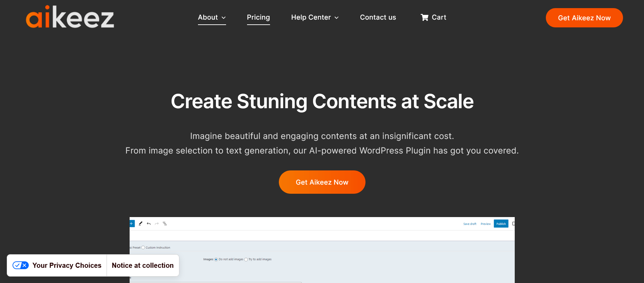Click the Preview link in editor

(486, 224)
